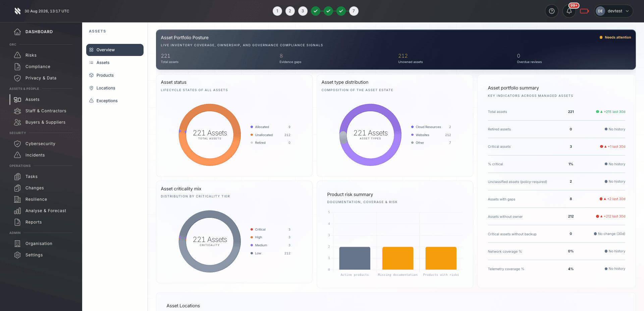This screenshot has height=311, width=644.
Task: Click the Resilience building icon
Action: point(17,199)
